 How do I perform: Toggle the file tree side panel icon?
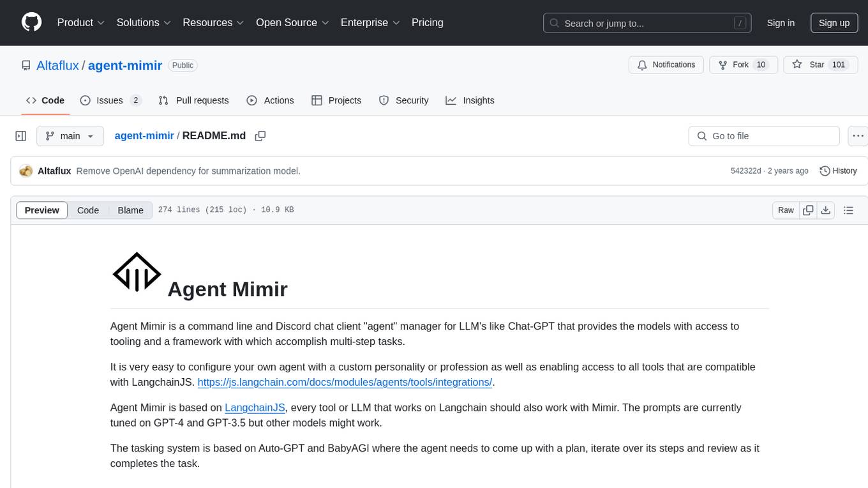click(21, 136)
